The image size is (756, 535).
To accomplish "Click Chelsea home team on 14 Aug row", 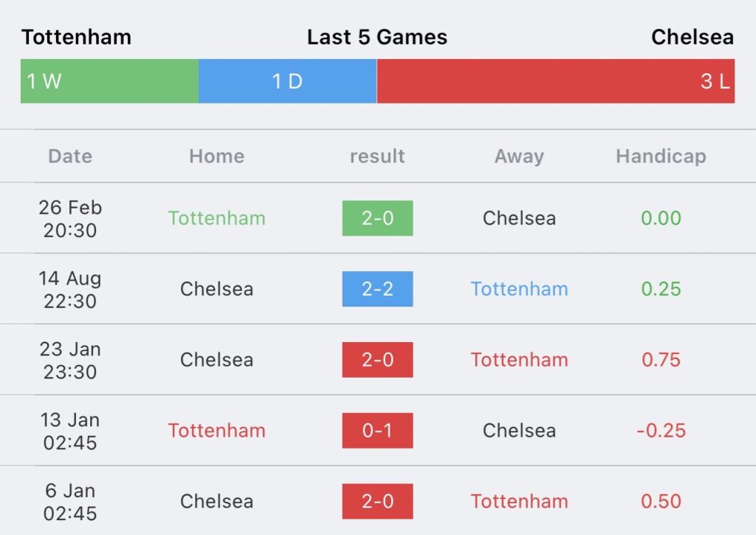I will pyautogui.click(x=216, y=289).
